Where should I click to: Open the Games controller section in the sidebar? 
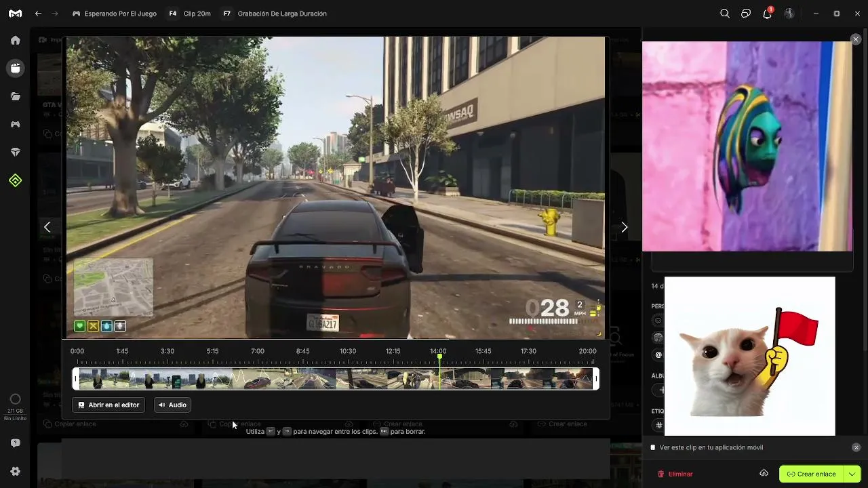pos(15,124)
